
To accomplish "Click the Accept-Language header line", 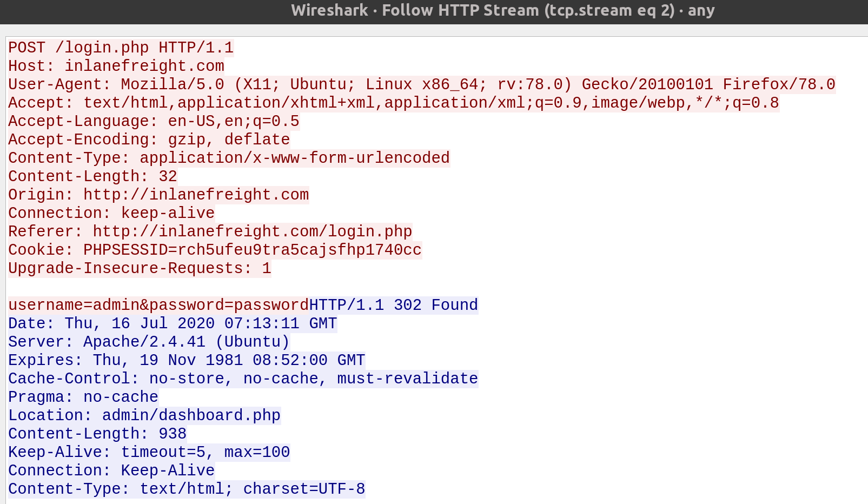I will point(154,121).
